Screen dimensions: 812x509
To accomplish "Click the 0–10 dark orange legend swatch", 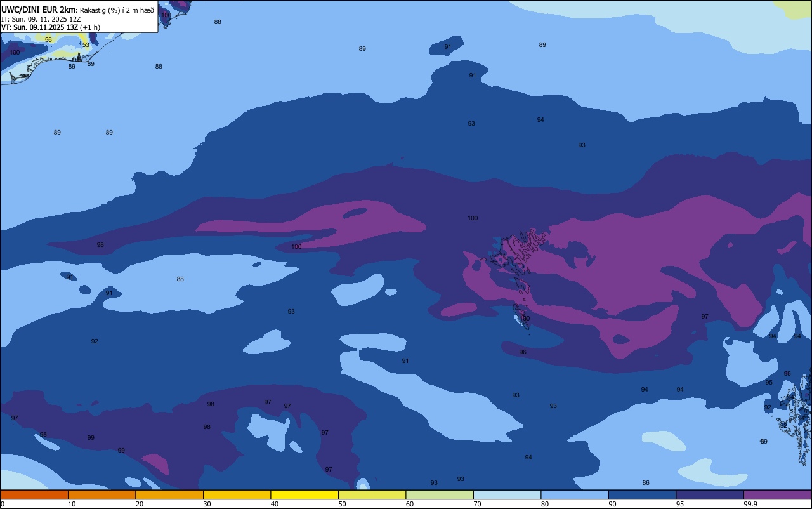I will (x=34, y=494).
